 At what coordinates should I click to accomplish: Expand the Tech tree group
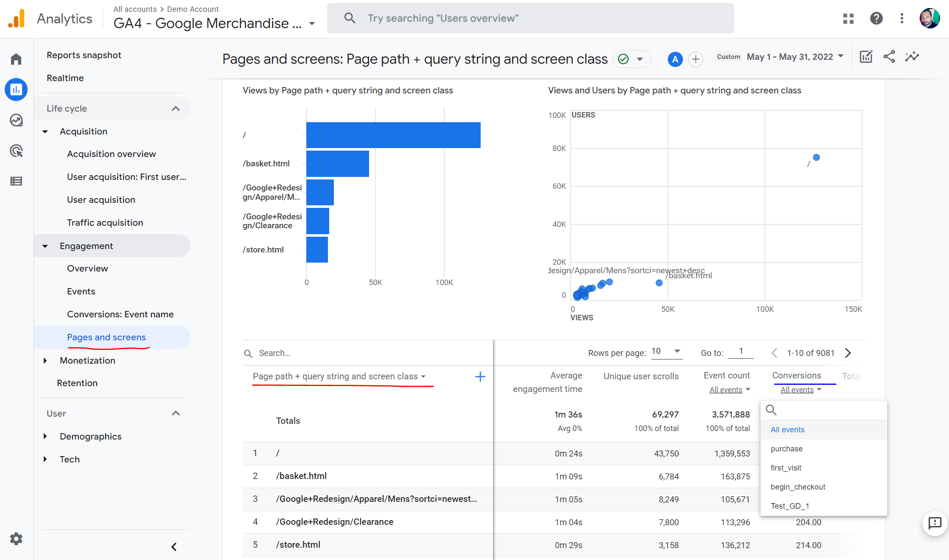click(45, 459)
